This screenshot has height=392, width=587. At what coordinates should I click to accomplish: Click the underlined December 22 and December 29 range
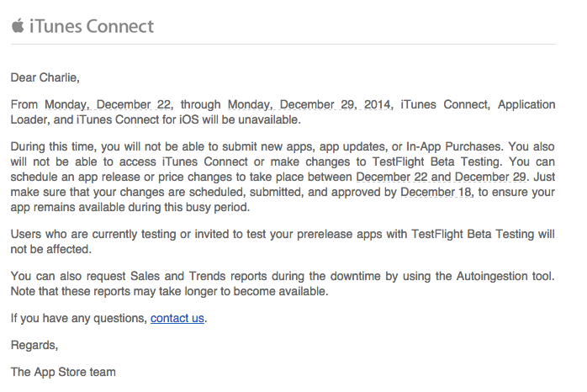[442, 177]
